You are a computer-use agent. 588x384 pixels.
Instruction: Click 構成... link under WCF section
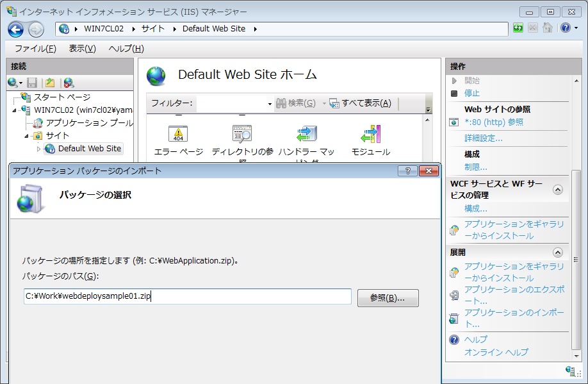475,208
